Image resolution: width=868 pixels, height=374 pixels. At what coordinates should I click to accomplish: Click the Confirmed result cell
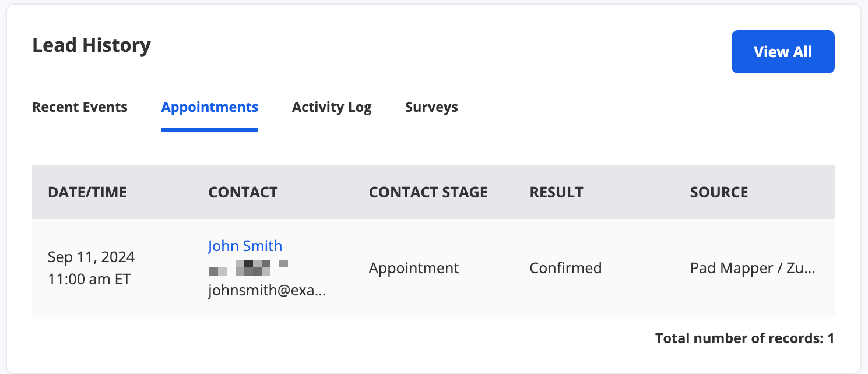pos(565,268)
